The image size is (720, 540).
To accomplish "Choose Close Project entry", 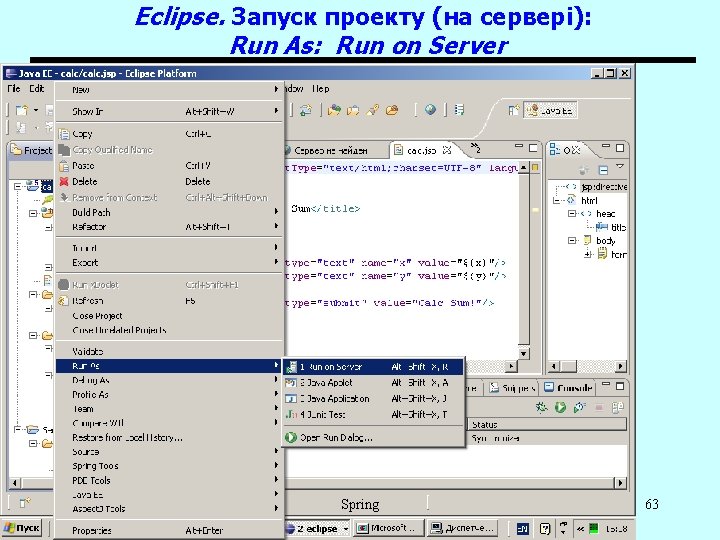I will tap(169, 316).
